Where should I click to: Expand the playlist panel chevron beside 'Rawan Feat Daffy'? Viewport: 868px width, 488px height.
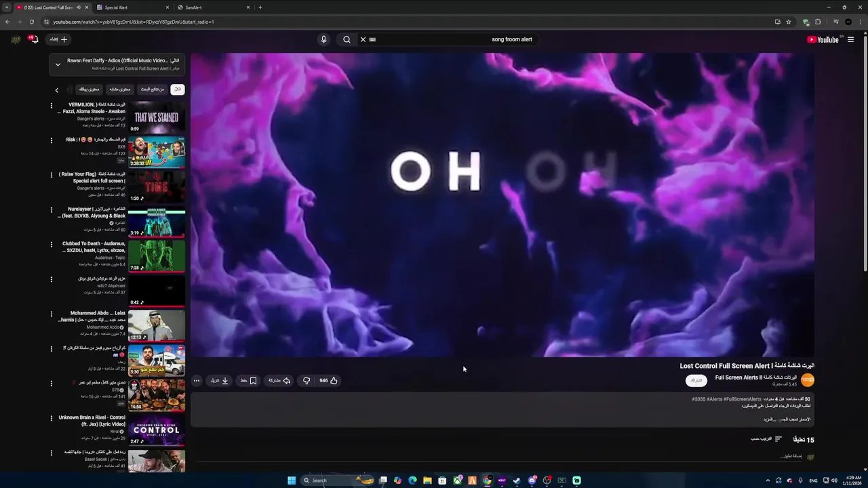(x=58, y=64)
